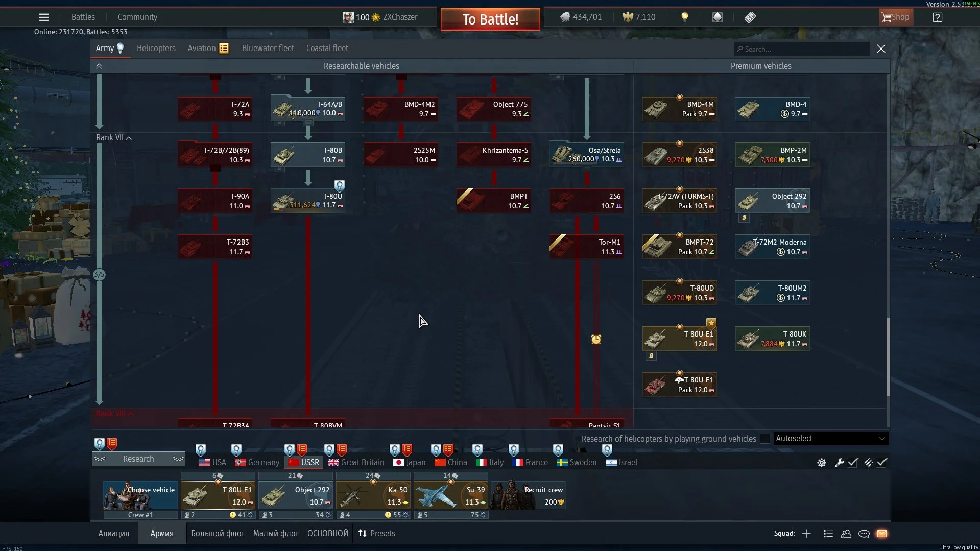Click the silver lions balance icon

pos(565,17)
